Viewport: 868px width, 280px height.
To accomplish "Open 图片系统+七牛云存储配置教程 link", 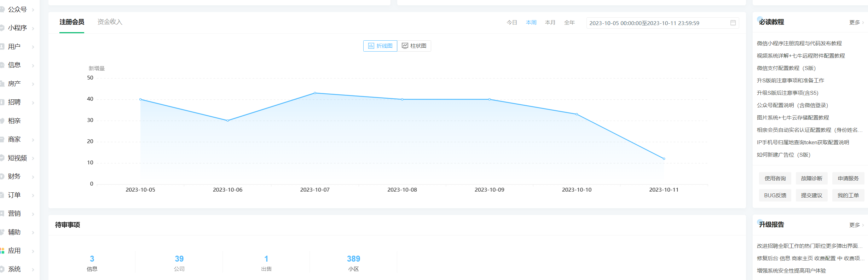I will [x=793, y=117].
